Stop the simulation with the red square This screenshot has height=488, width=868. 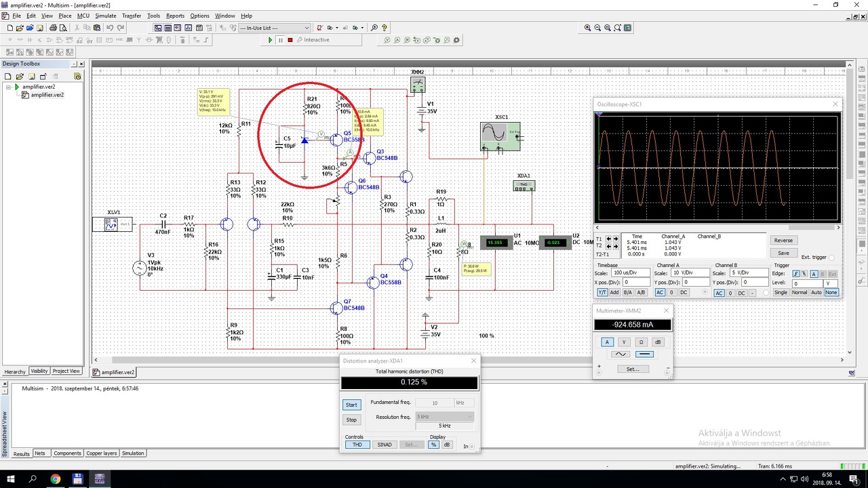(290, 40)
